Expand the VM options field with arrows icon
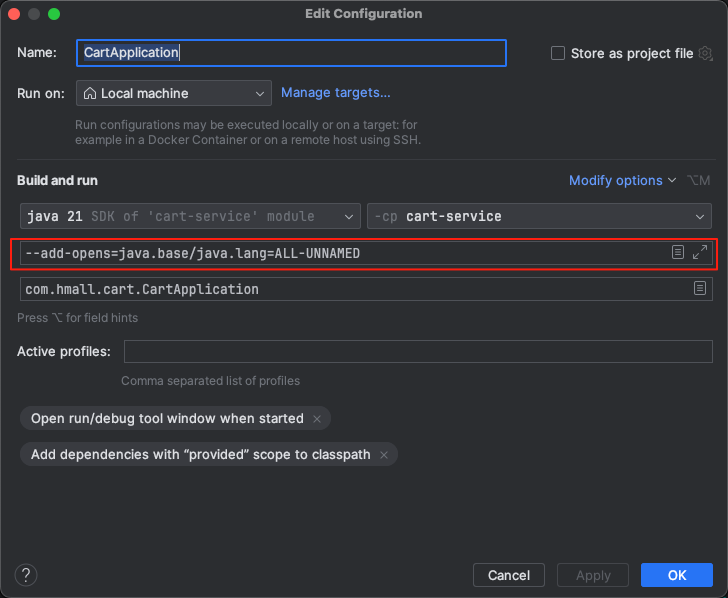Screen dimensions: 728x598 700,253
